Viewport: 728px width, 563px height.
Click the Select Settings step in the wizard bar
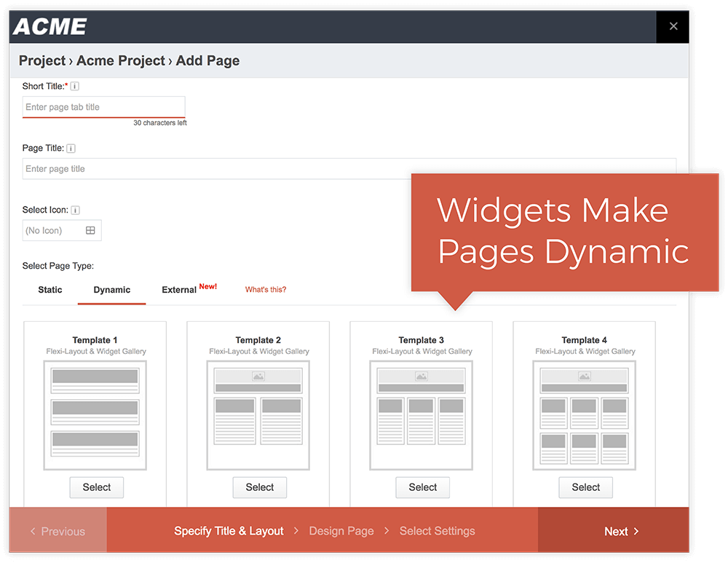[x=437, y=531]
